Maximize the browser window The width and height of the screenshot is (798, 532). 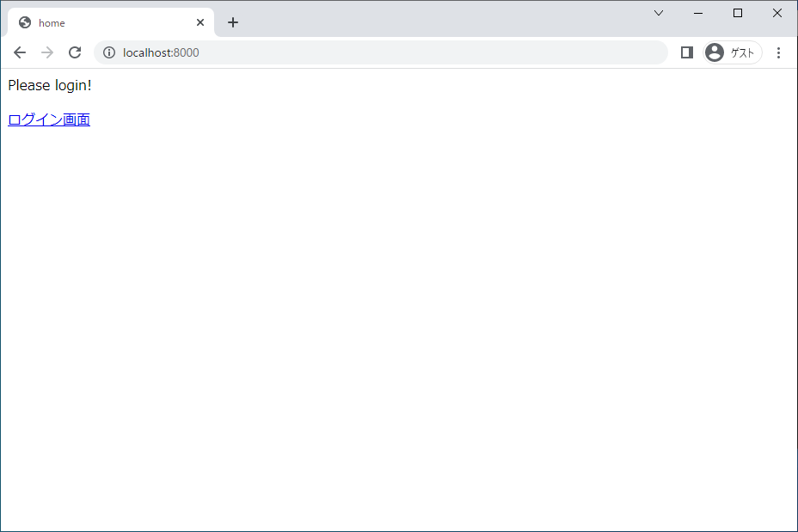click(738, 13)
